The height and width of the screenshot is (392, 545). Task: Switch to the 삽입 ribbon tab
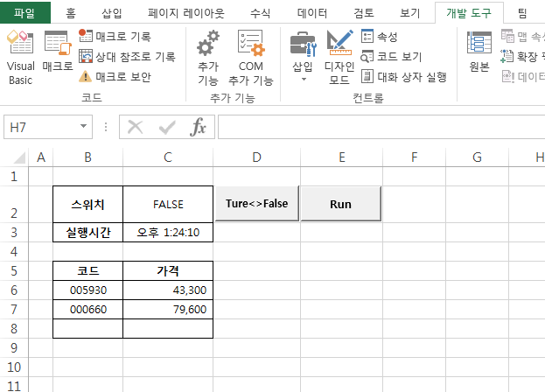click(112, 13)
